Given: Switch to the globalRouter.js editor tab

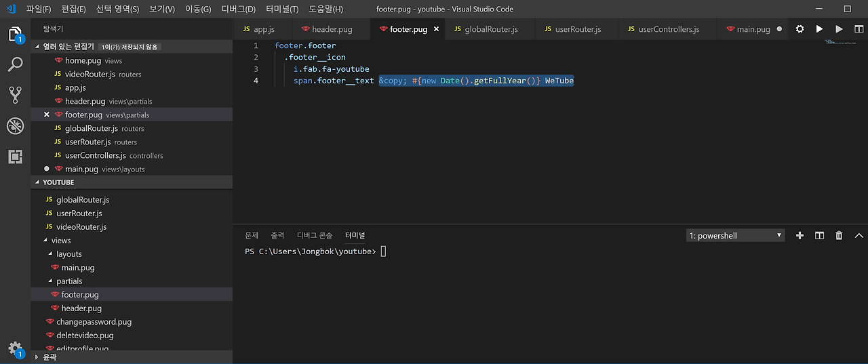Looking at the screenshot, I should 490,29.
